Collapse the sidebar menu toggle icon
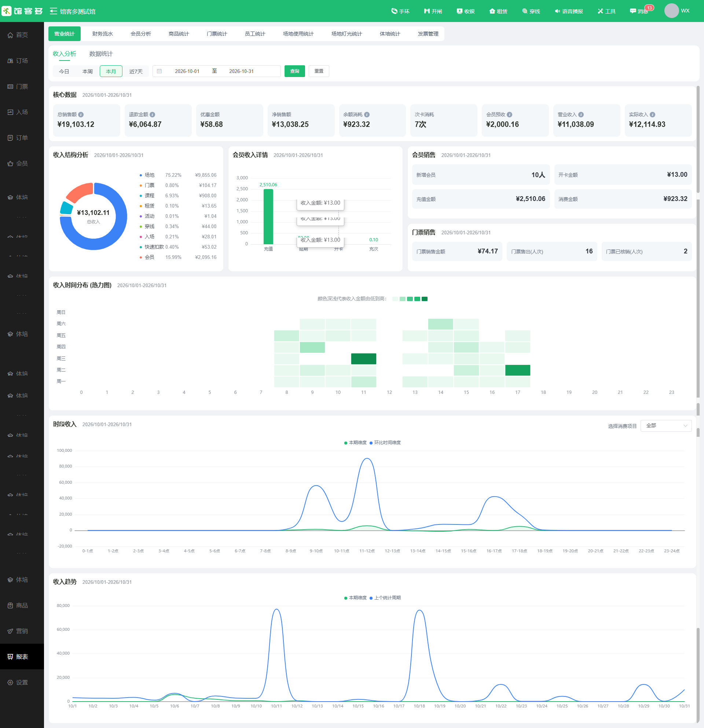The image size is (704, 728). click(54, 11)
